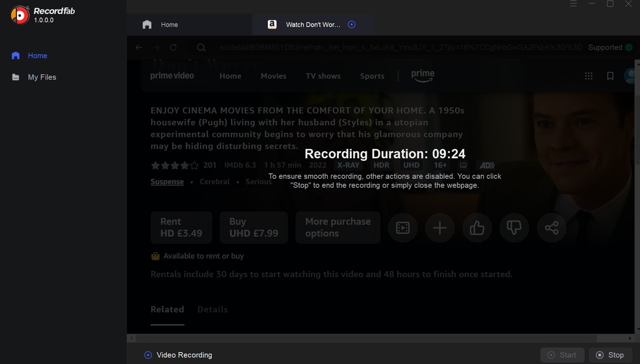Click Buy UHD £7.99 button
640x364 pixels.
253,228
